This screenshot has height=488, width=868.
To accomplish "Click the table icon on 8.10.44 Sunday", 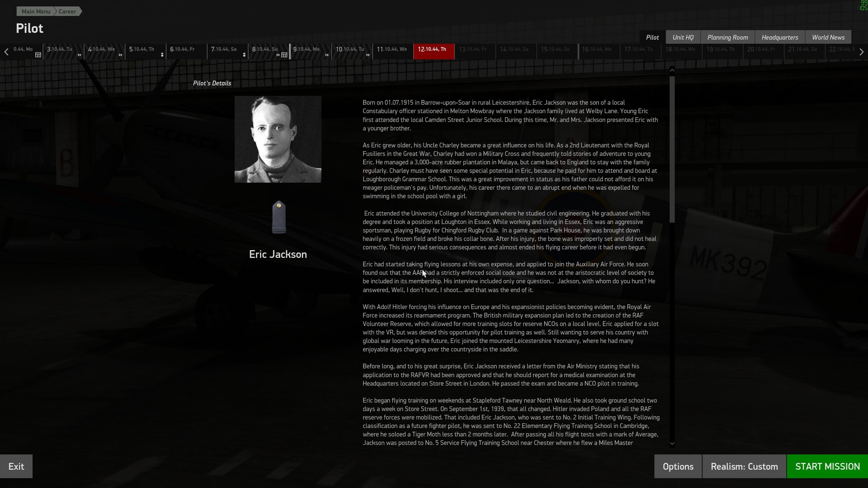I will 284,55.
